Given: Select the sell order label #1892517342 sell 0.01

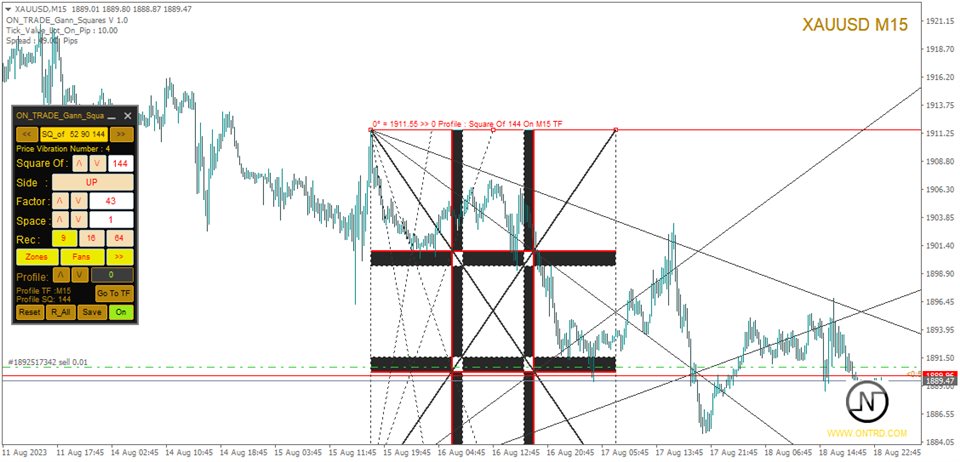Looking at the screenshot, I should pos(48,362).
